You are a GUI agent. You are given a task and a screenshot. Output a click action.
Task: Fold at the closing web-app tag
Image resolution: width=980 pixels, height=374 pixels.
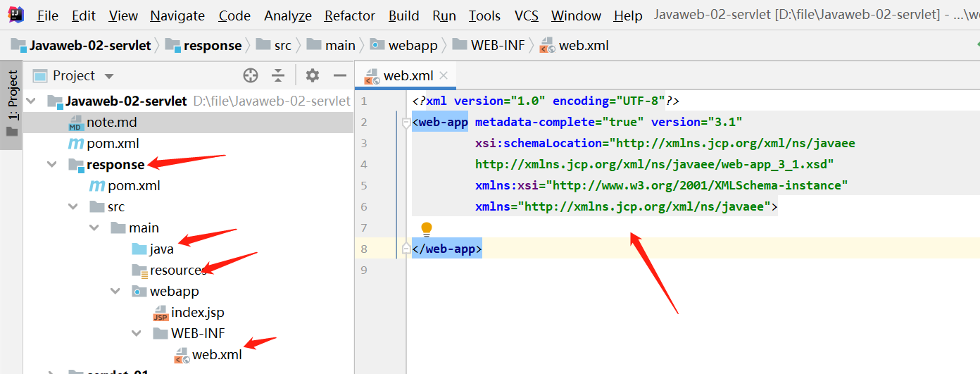tap(406, 249)
